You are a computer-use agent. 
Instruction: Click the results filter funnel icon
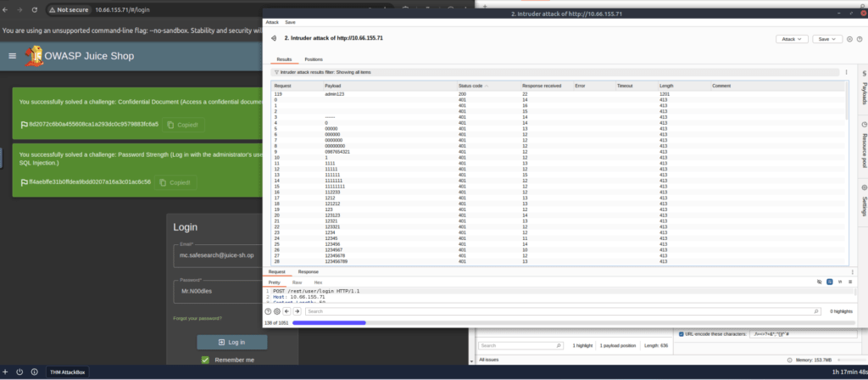(x=277, y=73)
